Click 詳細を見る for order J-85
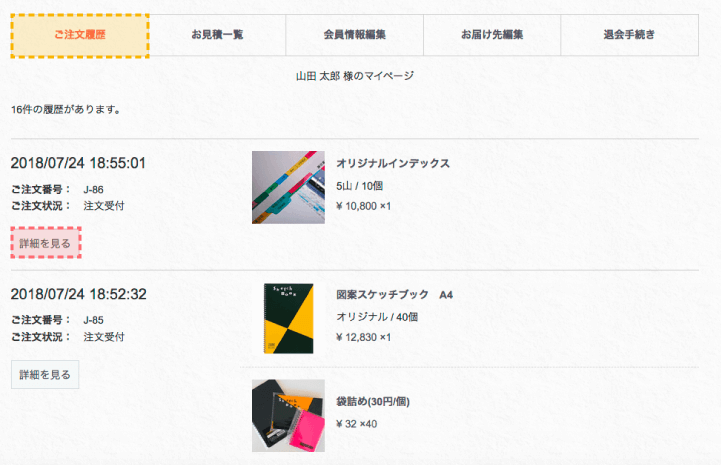 [45, 374]
